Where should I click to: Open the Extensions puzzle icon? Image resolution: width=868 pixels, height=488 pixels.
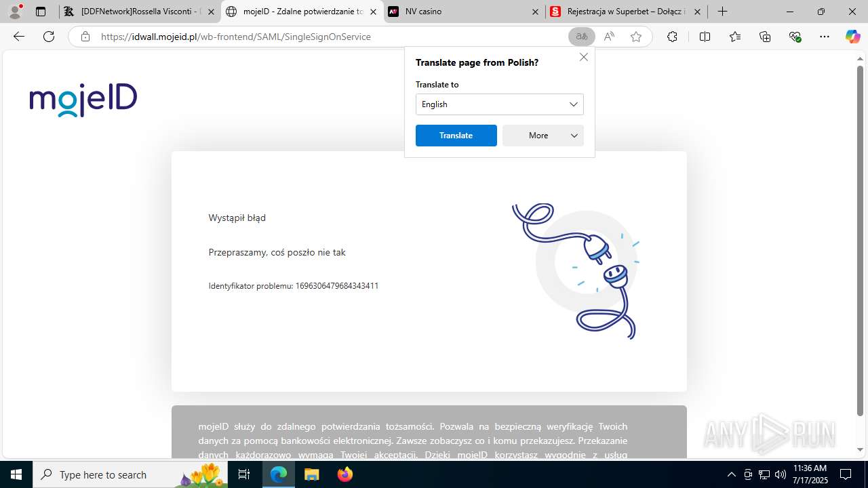[x=672, y=37]
